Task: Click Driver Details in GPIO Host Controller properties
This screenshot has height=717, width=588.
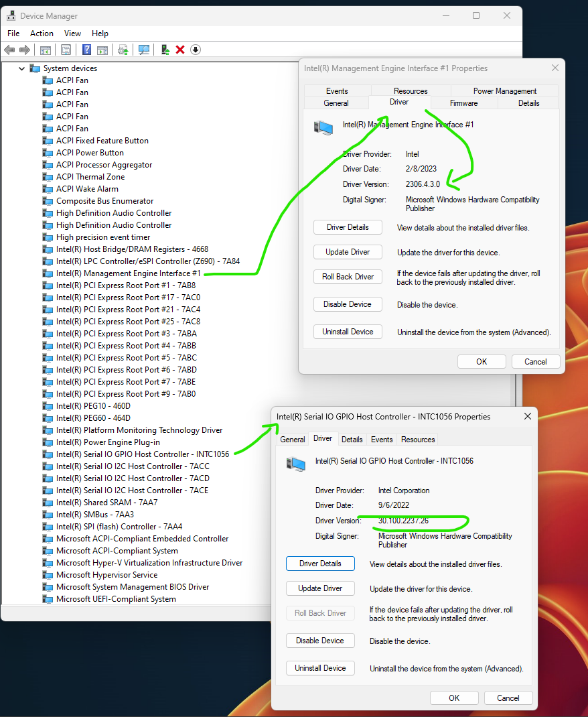Action: coord(320,564)
